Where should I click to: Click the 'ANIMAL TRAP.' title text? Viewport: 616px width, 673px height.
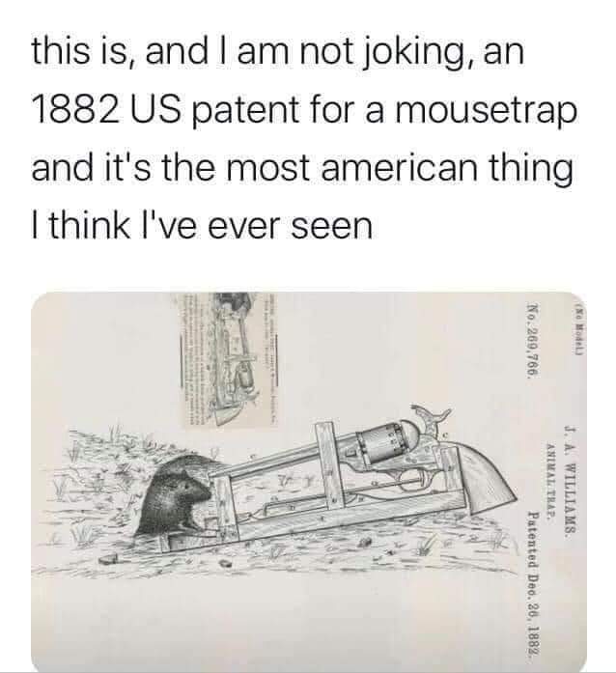[550, 480]
